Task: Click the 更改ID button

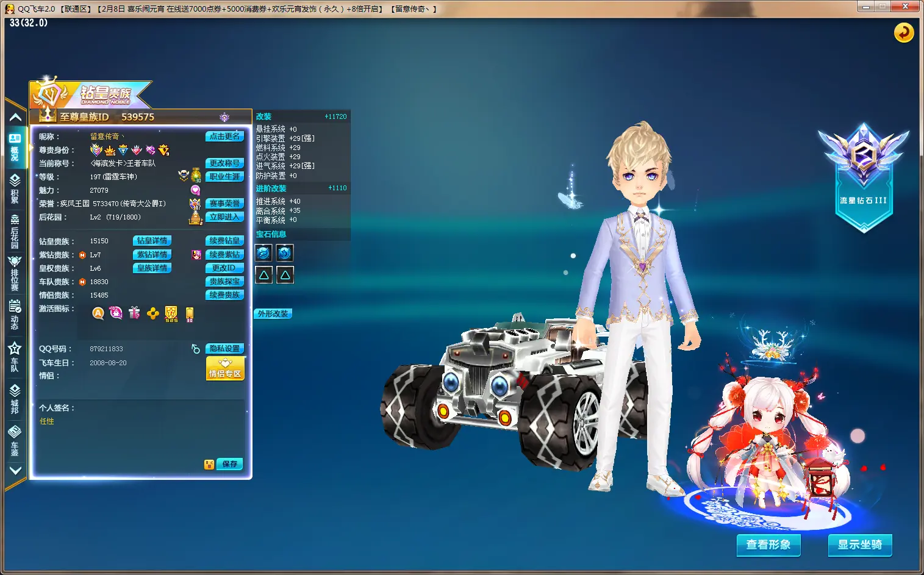Action: (x=224, y=268)
